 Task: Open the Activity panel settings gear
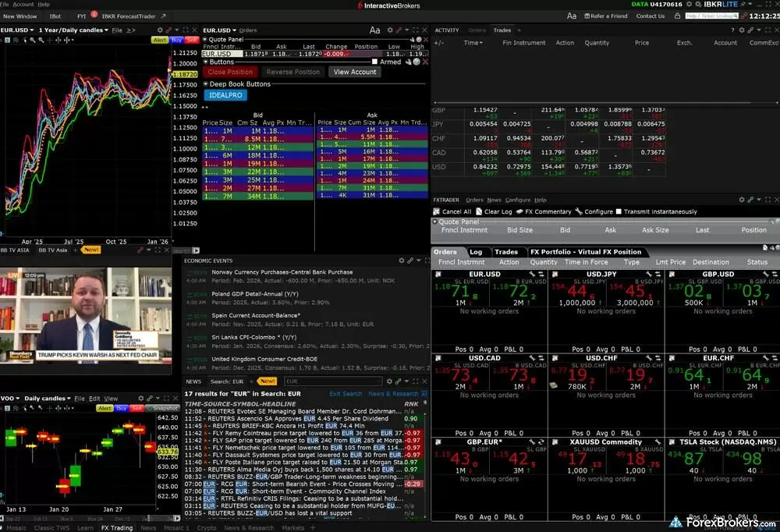(x=742, y=30)
